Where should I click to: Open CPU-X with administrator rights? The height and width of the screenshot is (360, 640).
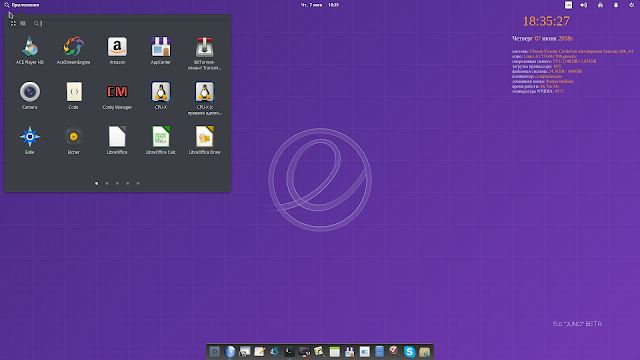[204, 98]
